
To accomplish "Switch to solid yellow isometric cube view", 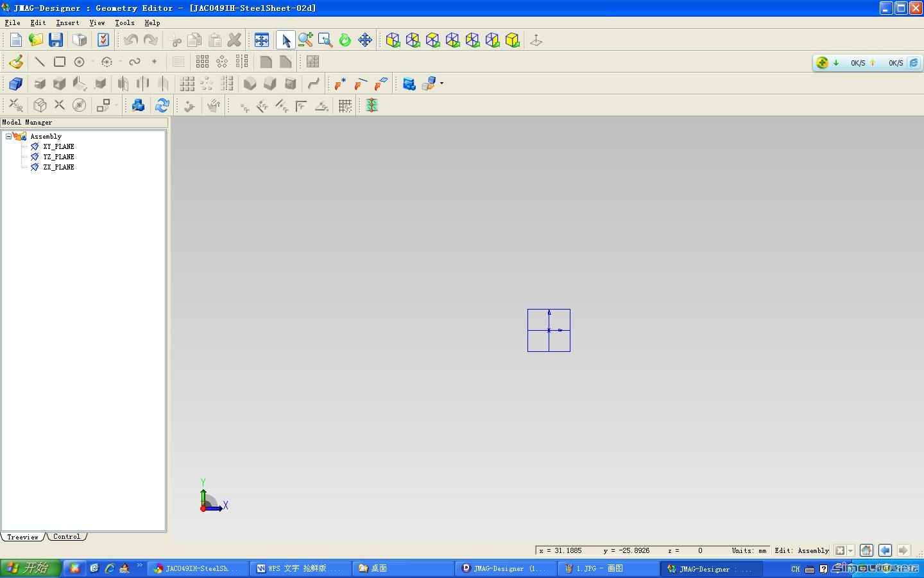I will pyautogui.click(x=512, y=40).
